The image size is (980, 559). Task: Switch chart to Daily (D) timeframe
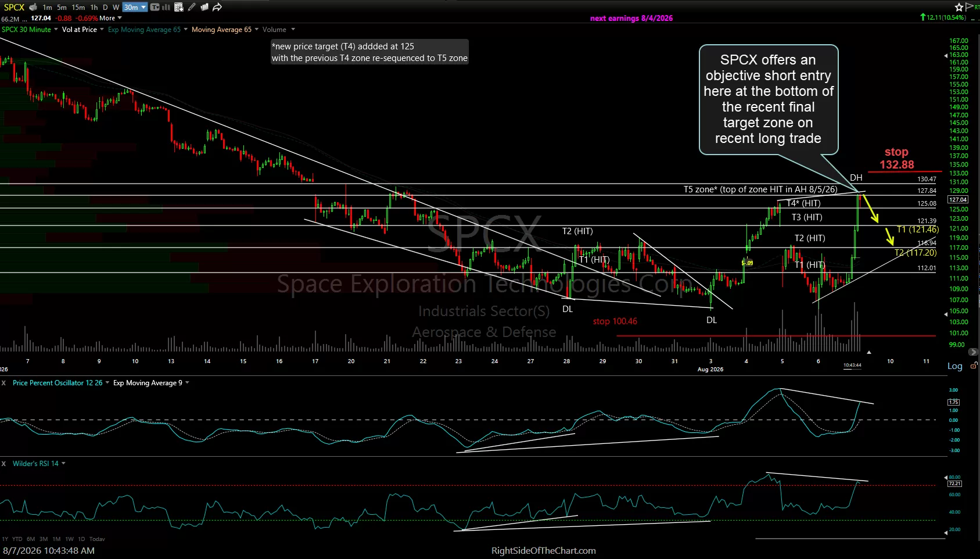pyautogui.click(x=105, y=8)
